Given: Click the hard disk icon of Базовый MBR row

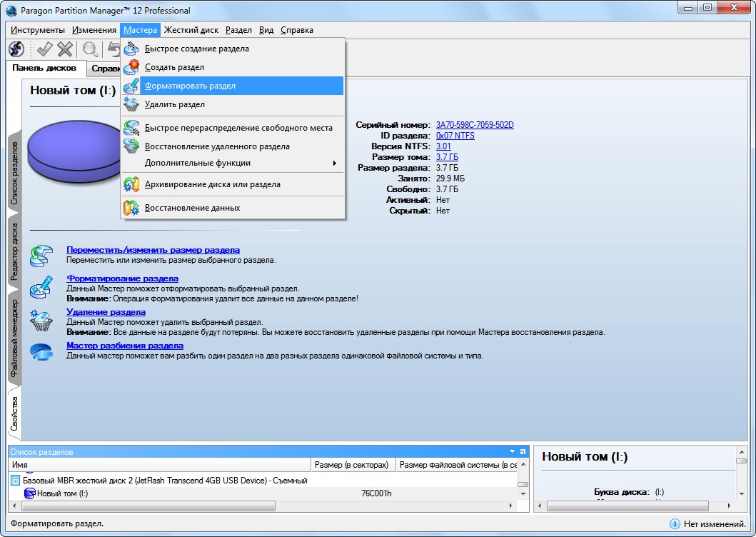Looking at the screenshot, I should point(16,481).
